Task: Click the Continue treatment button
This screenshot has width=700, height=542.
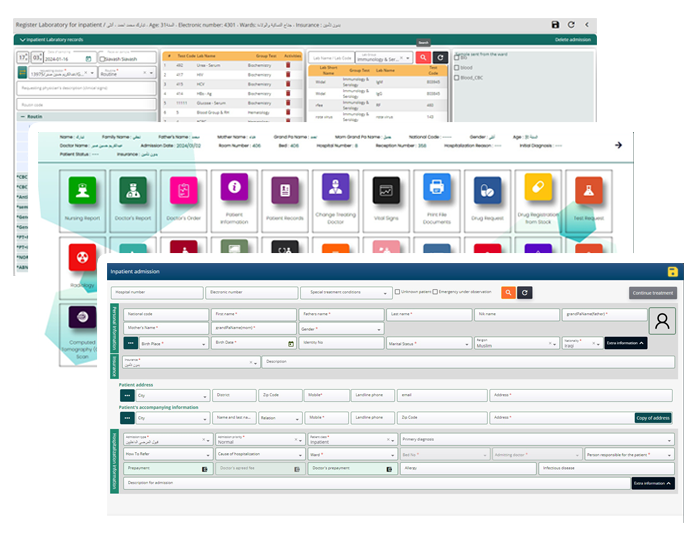Action: [653, 293]
